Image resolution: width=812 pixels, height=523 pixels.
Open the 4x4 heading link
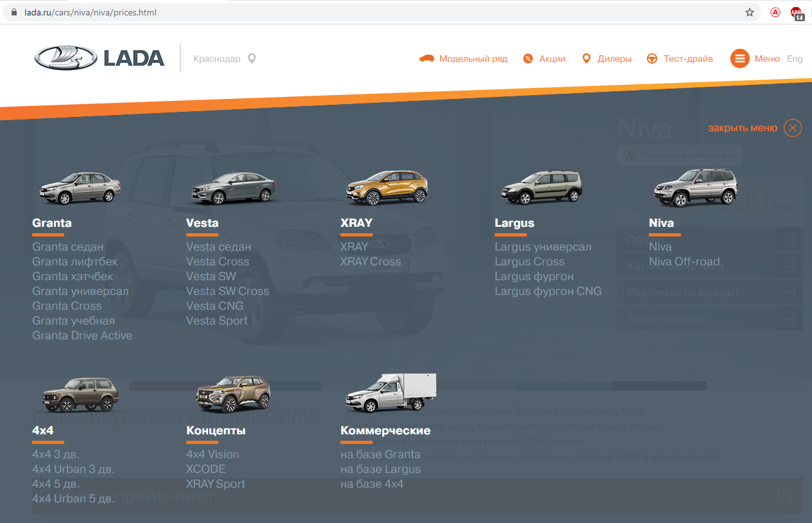pos(43,430)
